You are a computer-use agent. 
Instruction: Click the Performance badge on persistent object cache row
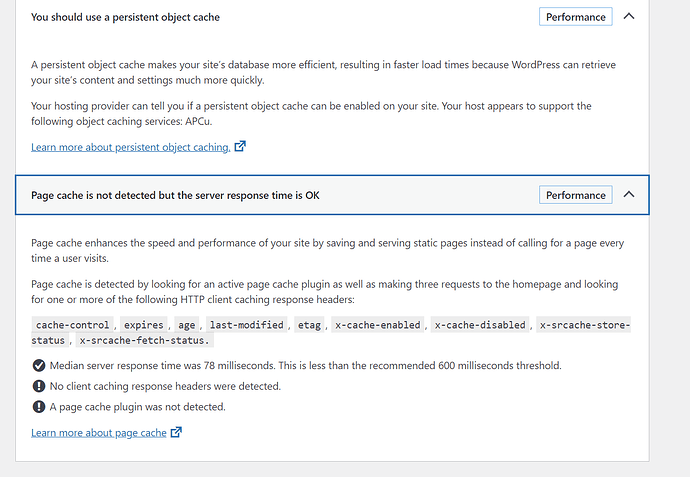(x=576, y=17)
